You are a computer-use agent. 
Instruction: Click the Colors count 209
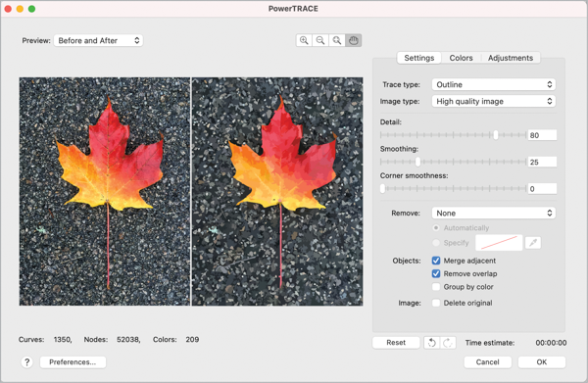pos(192,340)
